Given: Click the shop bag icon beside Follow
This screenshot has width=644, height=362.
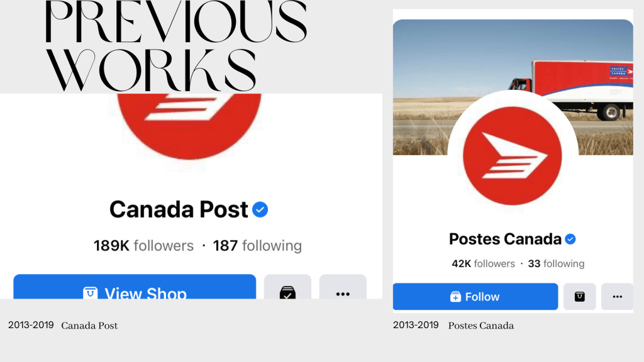Looking at the screenshot, I should (x=579, y=297).
